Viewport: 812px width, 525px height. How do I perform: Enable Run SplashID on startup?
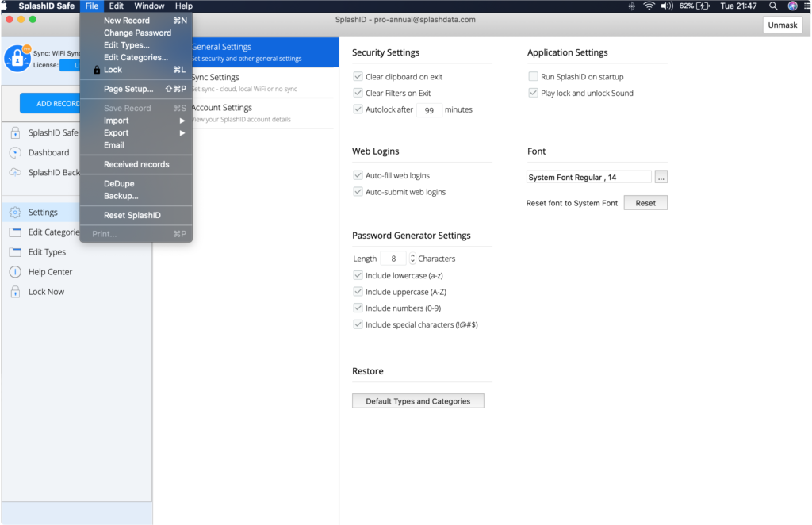coord(534,77)
